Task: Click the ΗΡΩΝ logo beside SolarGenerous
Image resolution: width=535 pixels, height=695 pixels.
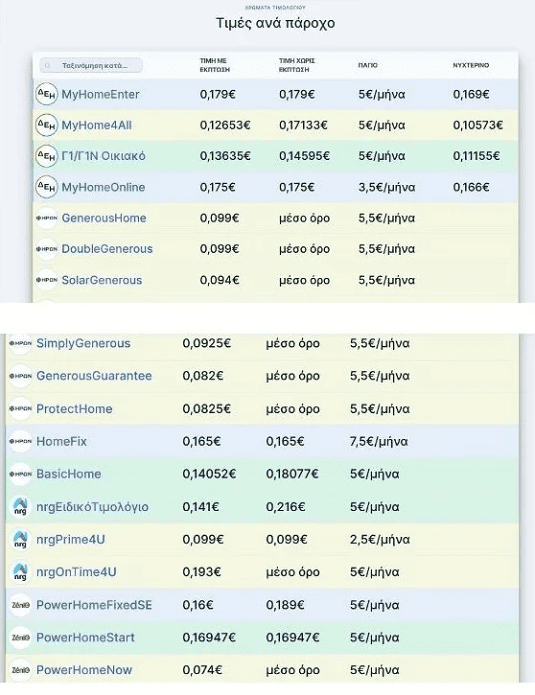Action: coord(47,280)
